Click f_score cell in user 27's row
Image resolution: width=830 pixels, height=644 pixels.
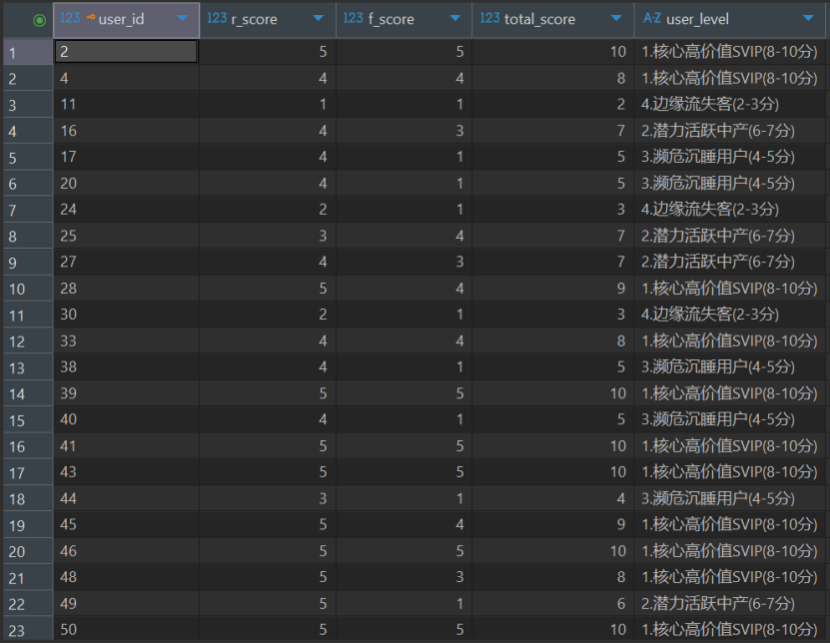click(x=404, y=262)
